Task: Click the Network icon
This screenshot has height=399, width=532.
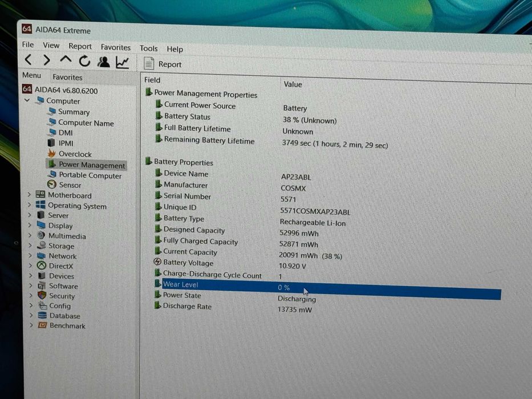Action: click(x=42, y=255)
